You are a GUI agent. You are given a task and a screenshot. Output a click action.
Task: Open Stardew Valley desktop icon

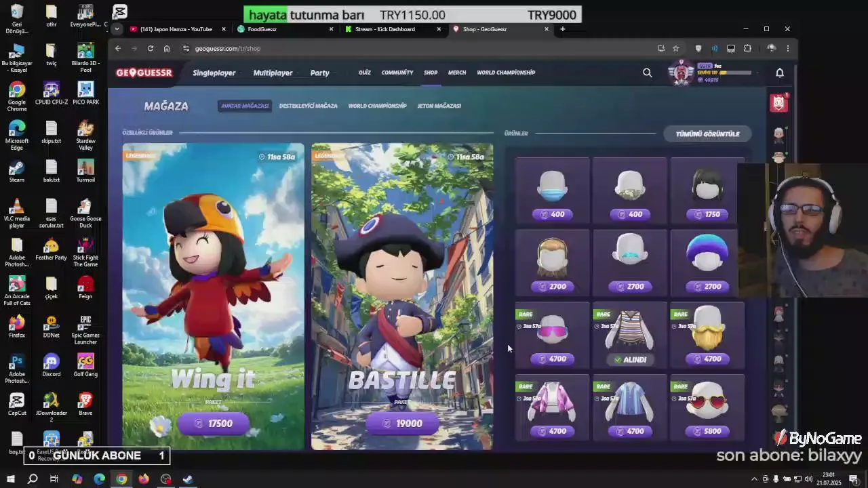pyautogui.click(x=85, y=136)
